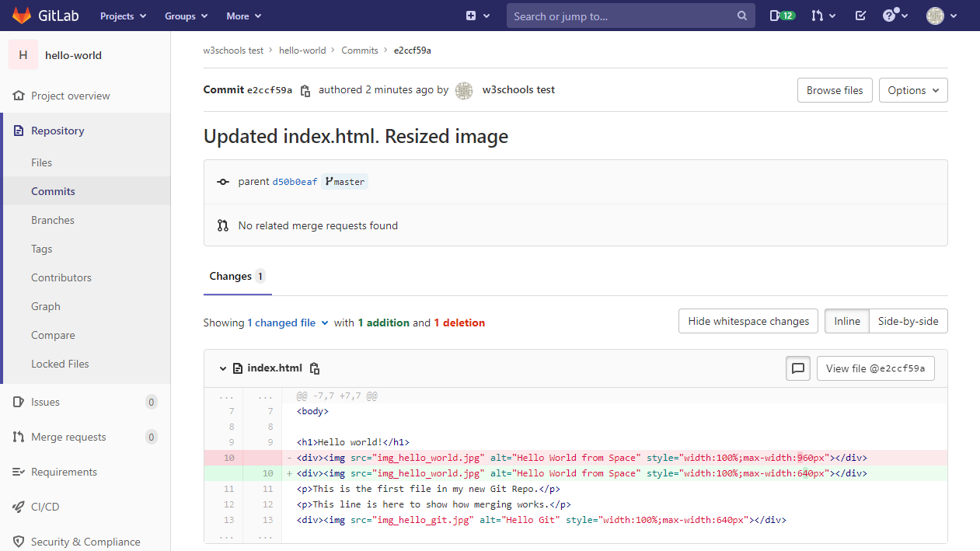Click the GitLab fox logo
Screen dimensions: 980x551
pyautogui.click(x=22, y=16)
